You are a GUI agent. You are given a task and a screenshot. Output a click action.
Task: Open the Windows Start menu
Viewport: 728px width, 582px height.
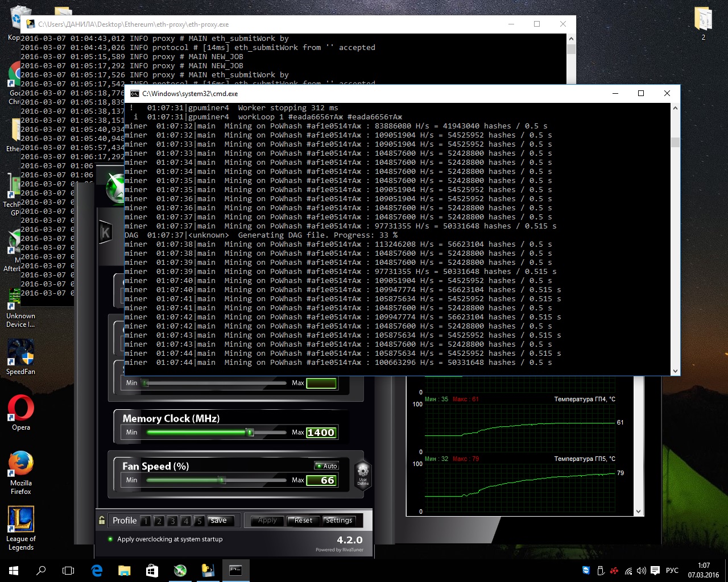[x=14, y=570]
